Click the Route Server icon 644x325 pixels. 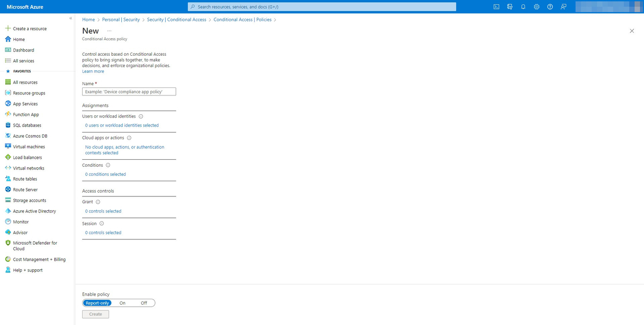8,189
